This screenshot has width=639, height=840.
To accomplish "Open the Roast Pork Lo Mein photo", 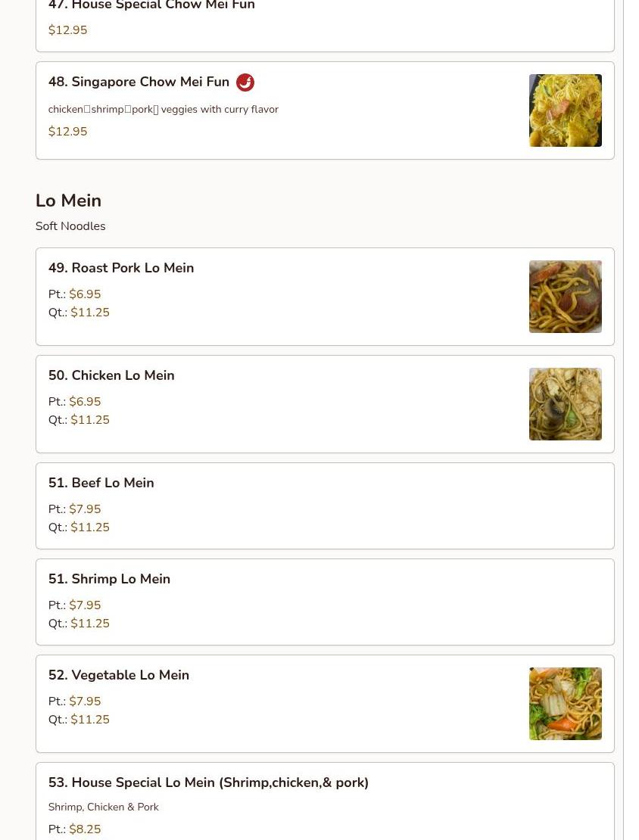I will click(x=565, y=297).
